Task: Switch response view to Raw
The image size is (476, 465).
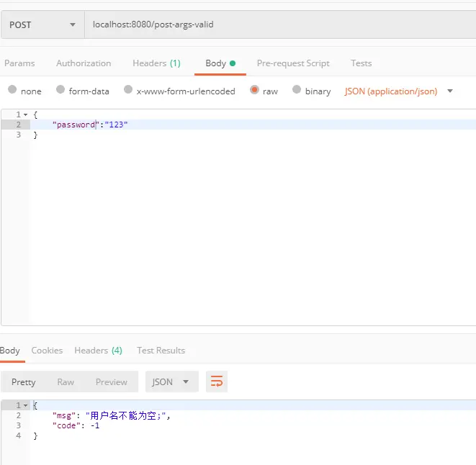Action: pyautogui.click(x=66, y=382)
